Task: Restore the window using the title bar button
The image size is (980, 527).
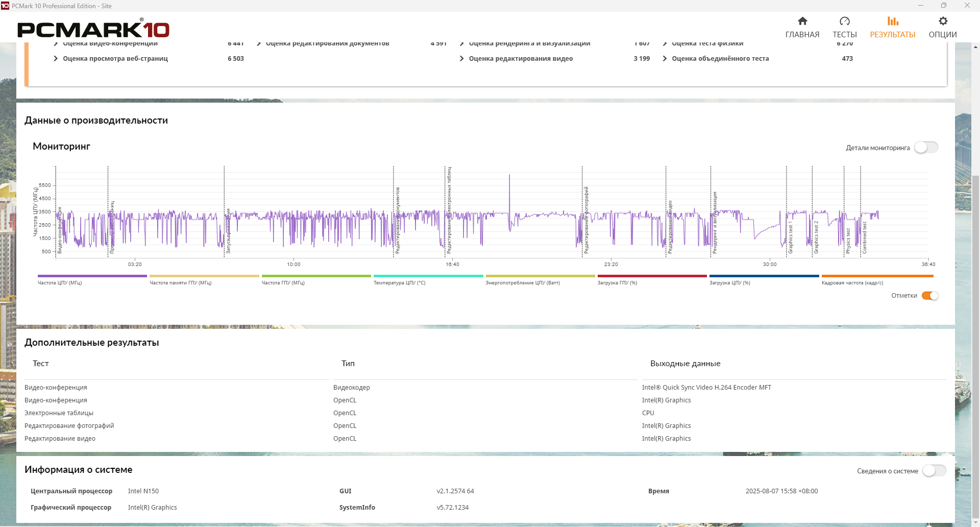Action: (x=943, y=6)
